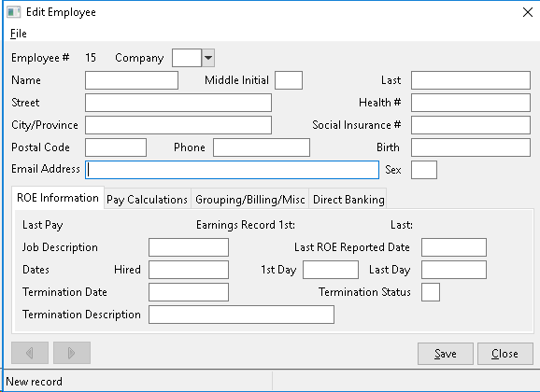This screenshot has width=540, height=392.
Task: Select the Direct Banking tab
Action: coord(348,200)
